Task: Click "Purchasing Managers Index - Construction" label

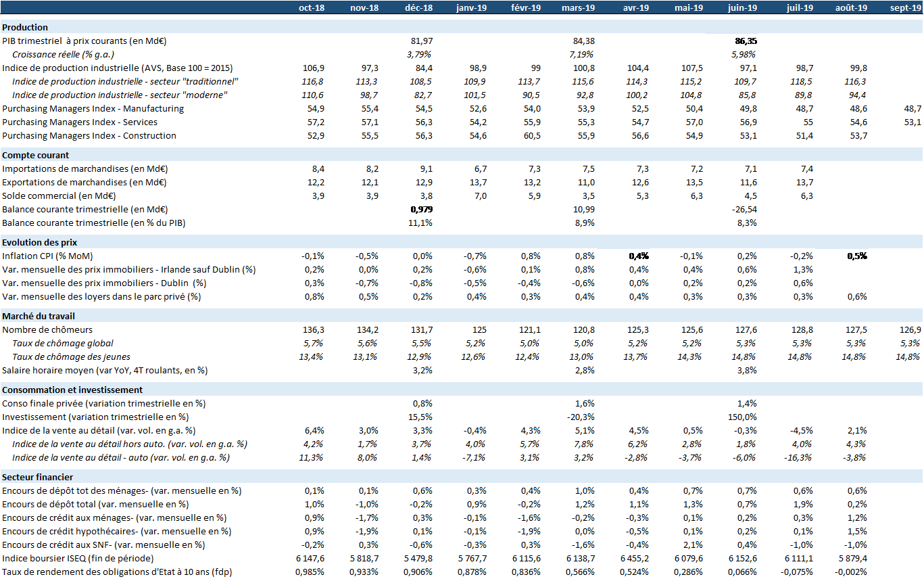Action: [89, 135]
